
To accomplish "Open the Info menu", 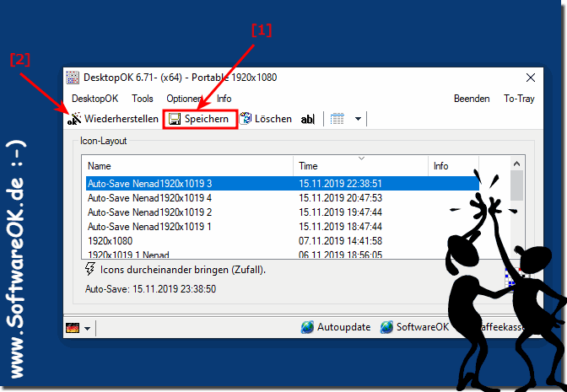I will [x=224, y=99].
